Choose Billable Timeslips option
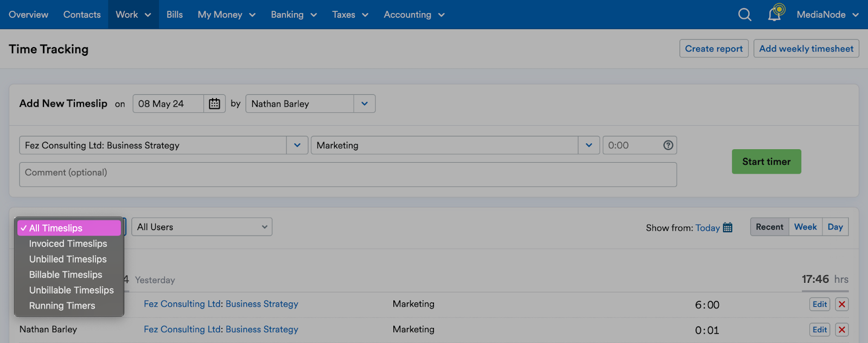Screen dimensions: 868x343 [x=69, y=275]
